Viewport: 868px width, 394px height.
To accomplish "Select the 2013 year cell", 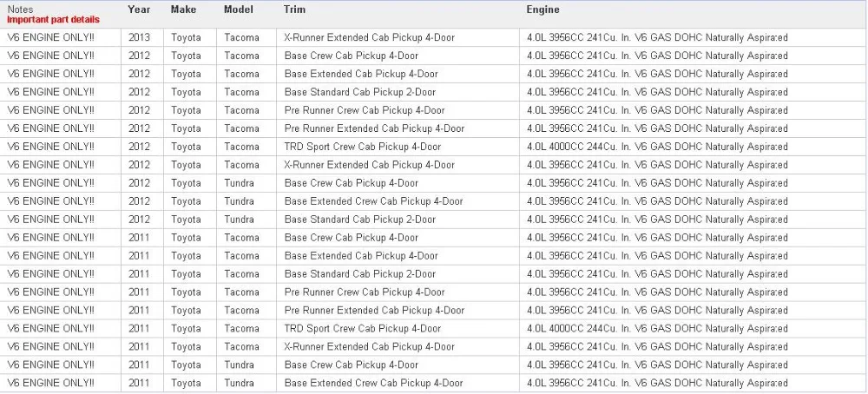I will coord(139,37).
